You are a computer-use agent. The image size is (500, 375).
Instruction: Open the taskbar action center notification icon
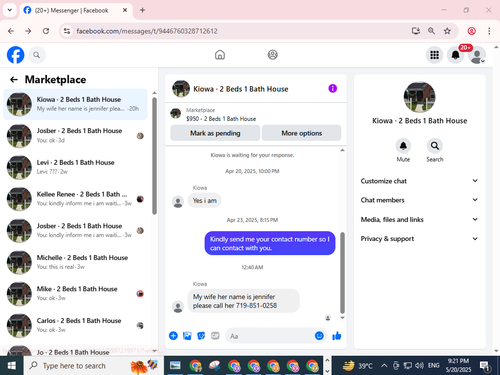click(x=485, y=366)
